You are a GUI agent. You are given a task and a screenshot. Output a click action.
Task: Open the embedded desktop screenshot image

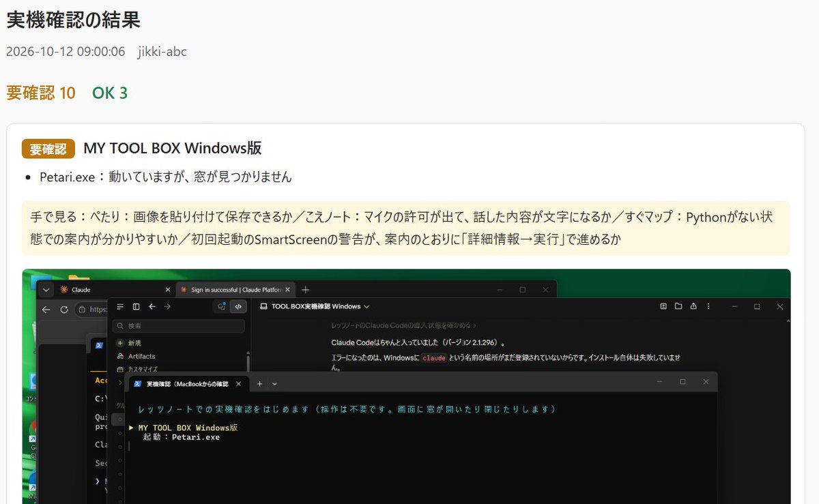[406, 386]
